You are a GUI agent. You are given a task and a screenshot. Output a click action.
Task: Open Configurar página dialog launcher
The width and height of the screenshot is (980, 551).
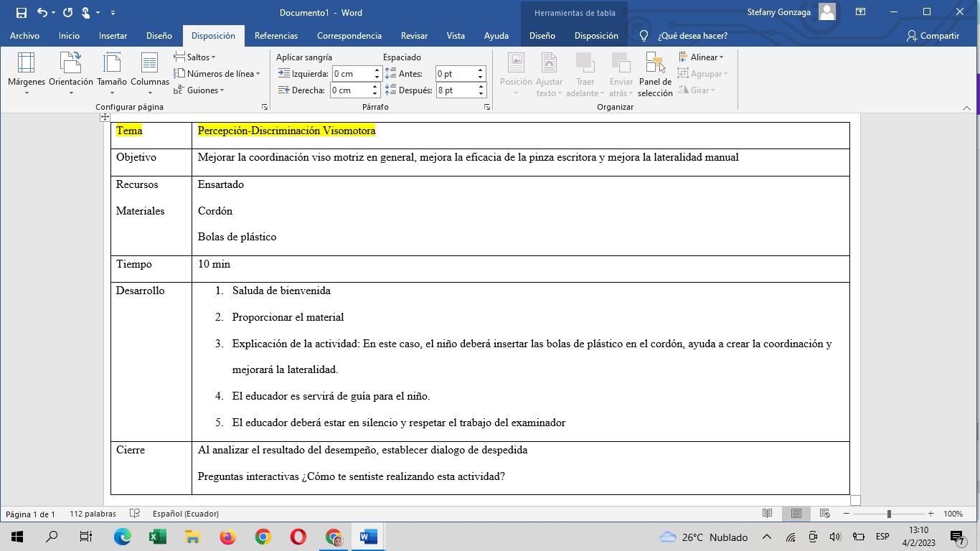[x=265, y=107]
